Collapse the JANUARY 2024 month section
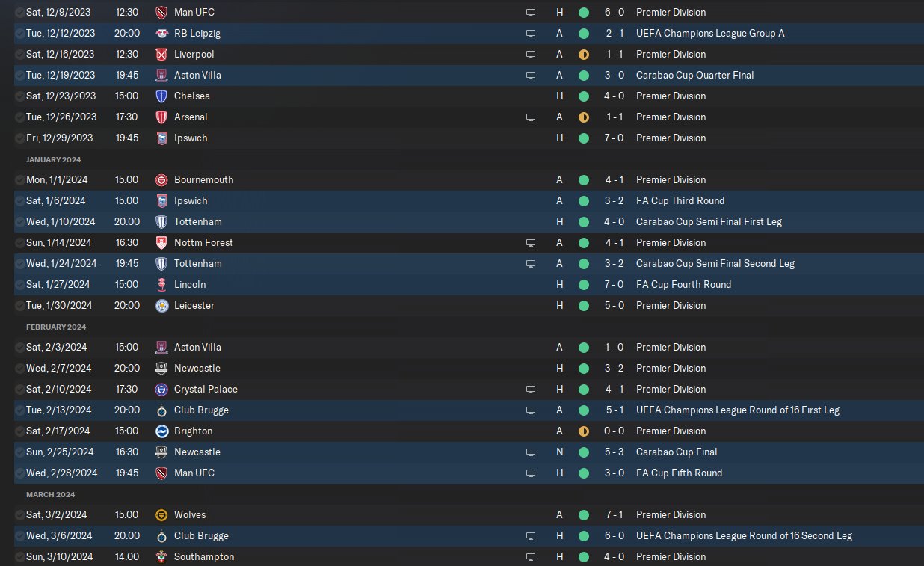The height and width of the screenshot is (566, 924). (54, 159)
